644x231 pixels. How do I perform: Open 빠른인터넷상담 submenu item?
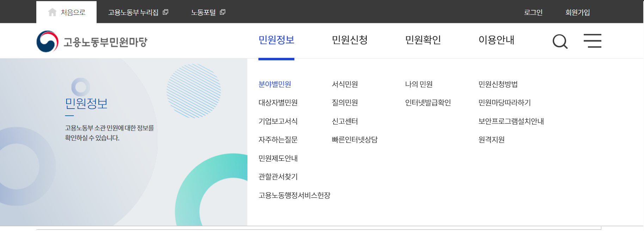coord(355,140)
